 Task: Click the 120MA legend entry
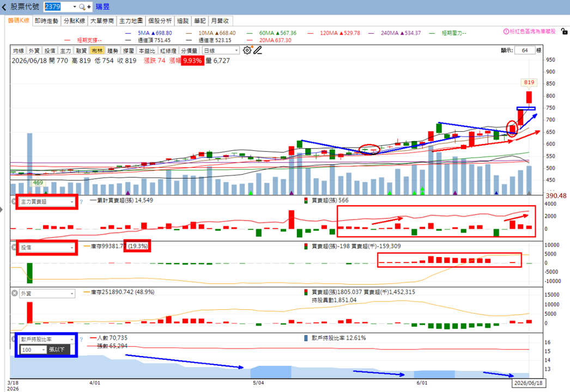point(333,33)
